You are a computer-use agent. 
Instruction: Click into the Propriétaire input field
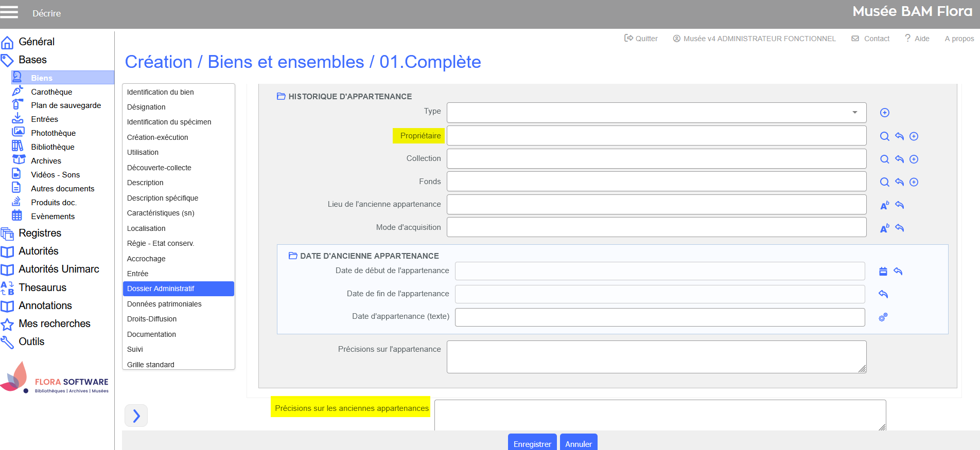(656, 136)
